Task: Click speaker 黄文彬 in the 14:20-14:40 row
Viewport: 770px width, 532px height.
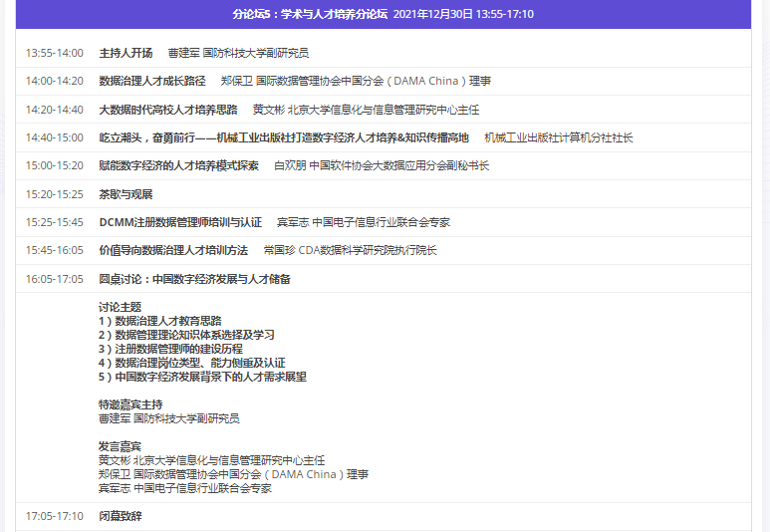Action: [267, 110]
